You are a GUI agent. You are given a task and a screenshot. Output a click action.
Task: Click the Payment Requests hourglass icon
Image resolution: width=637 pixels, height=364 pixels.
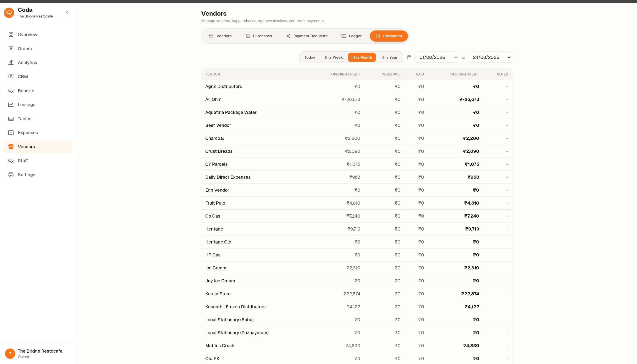[288, 36]
